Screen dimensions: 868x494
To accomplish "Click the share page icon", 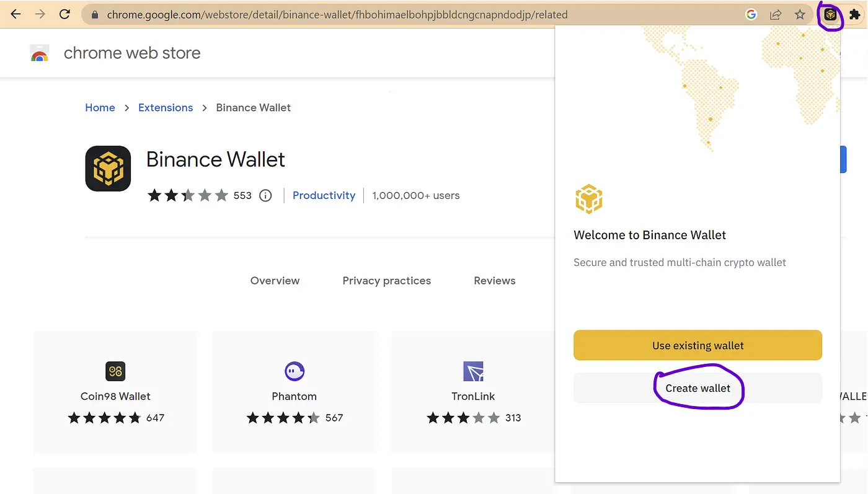I will 775,14.
